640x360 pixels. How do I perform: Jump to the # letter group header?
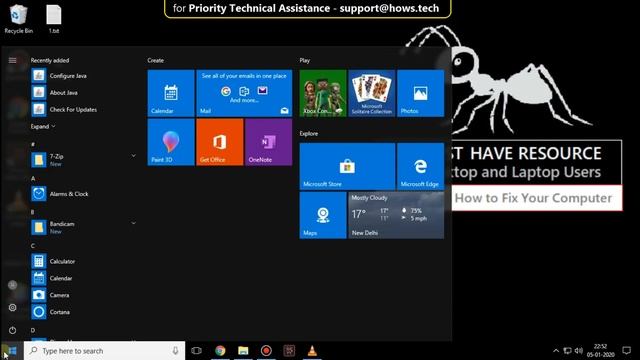point(33,144)
